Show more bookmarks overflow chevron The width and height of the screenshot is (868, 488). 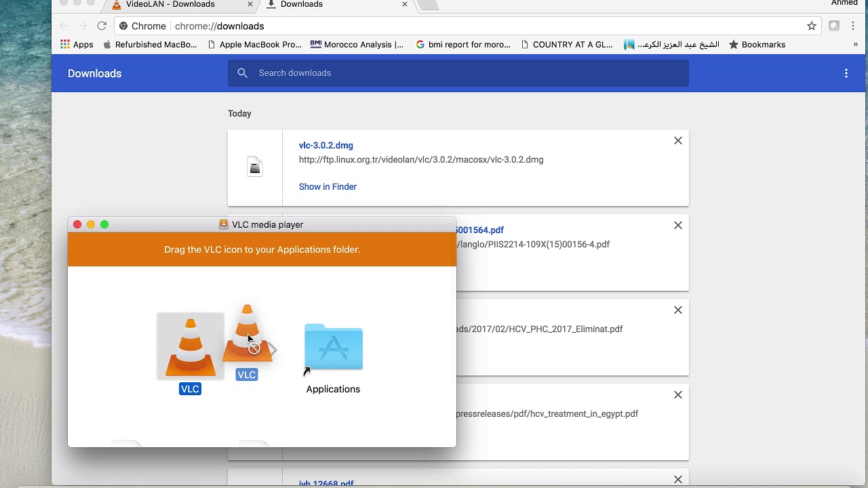(855, 45)
